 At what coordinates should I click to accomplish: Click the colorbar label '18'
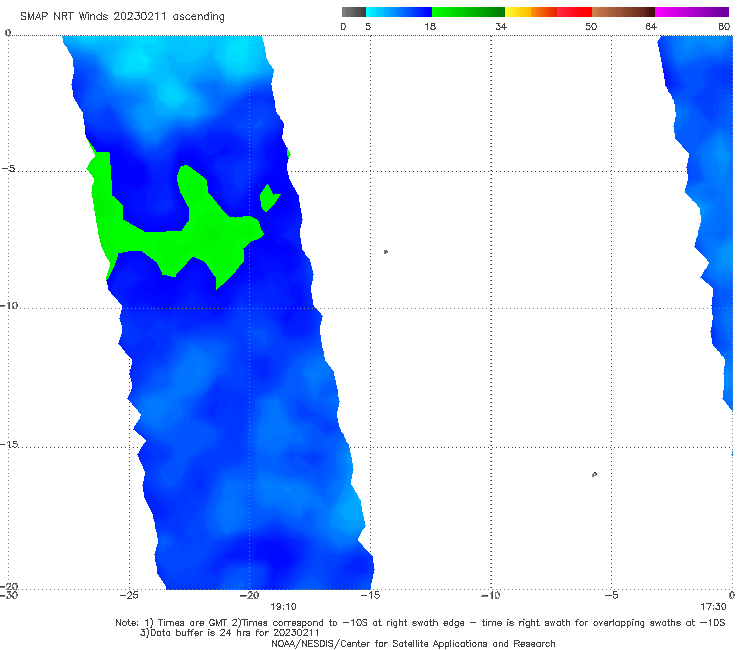coord(430,26)
